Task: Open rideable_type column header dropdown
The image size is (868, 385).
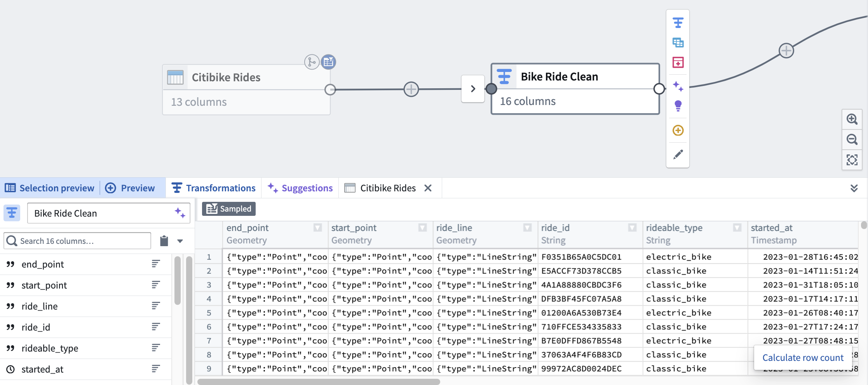Action: (x=737, y=228)
